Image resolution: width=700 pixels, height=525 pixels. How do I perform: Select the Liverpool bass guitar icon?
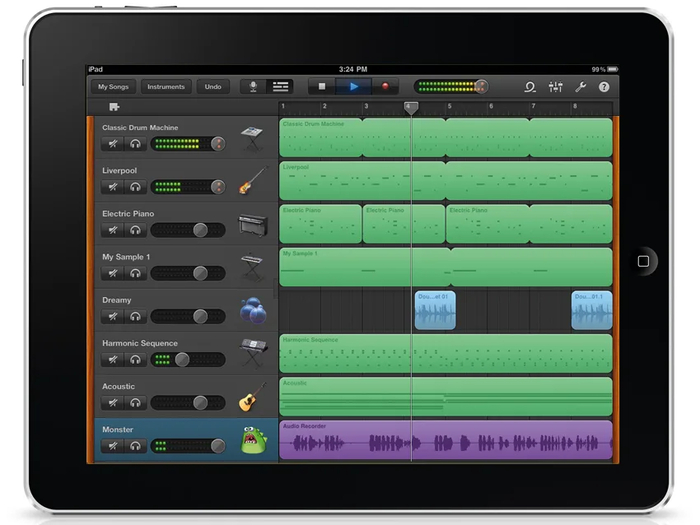(x=253, y=180)
